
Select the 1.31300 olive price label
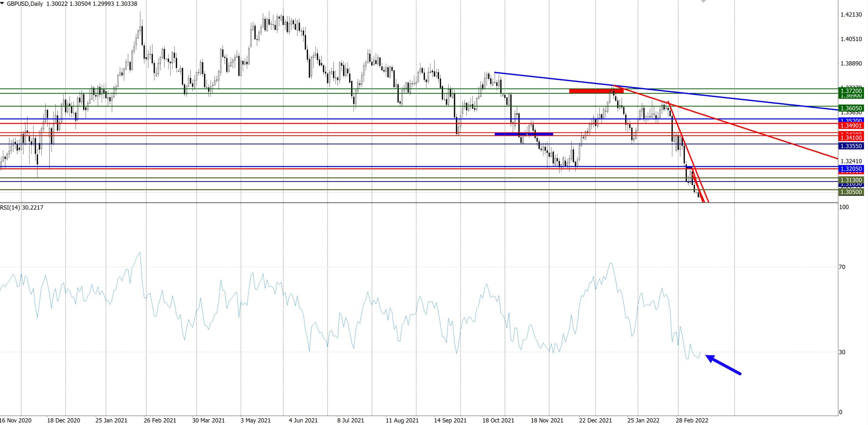tap(851, 180)
